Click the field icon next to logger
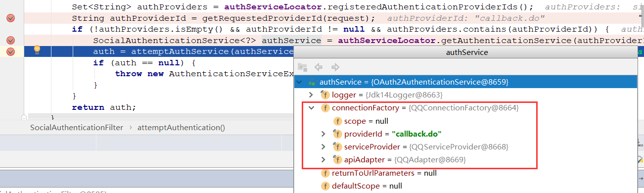Screen dimensions: 644x193 (x=325, y=95)
